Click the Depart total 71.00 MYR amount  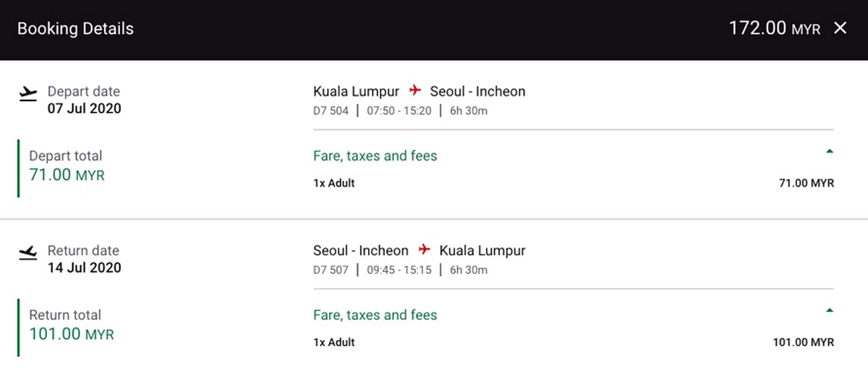67,174
